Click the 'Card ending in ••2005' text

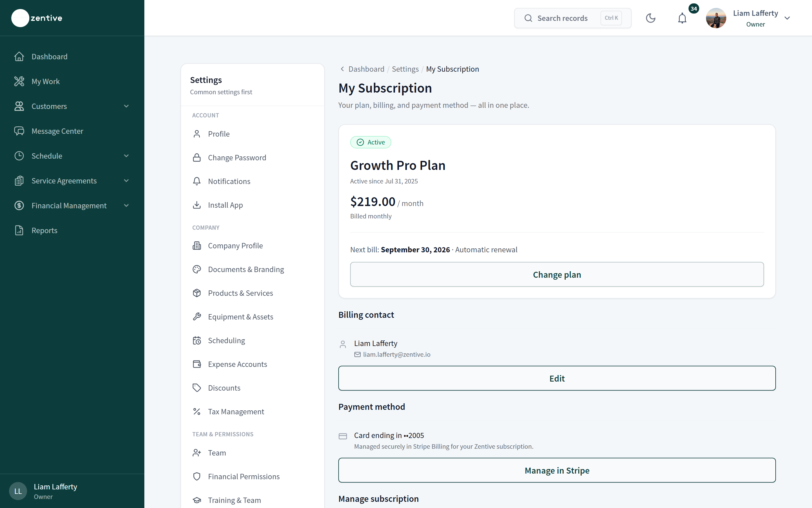tap(389, 435)
